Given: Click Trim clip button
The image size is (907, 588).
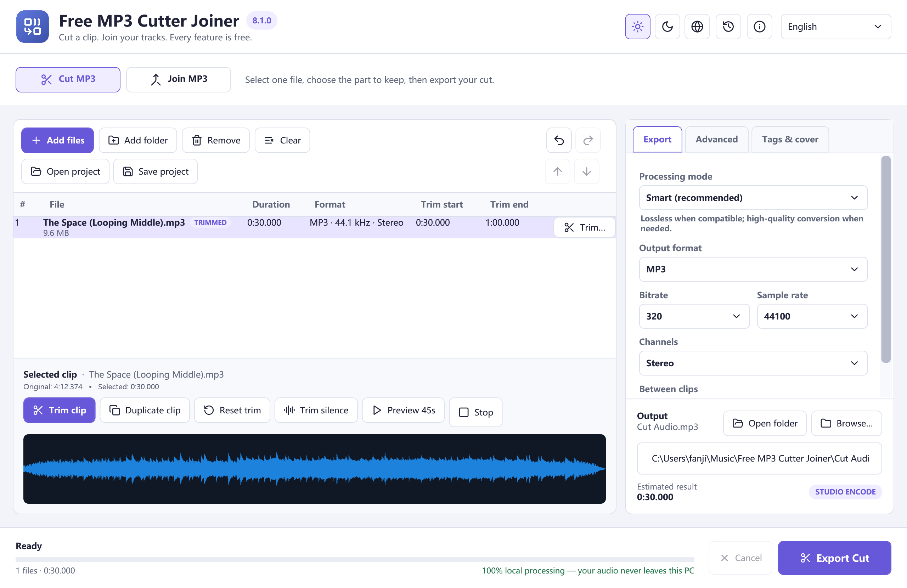Looking at the screenshot, I should 60,411.
